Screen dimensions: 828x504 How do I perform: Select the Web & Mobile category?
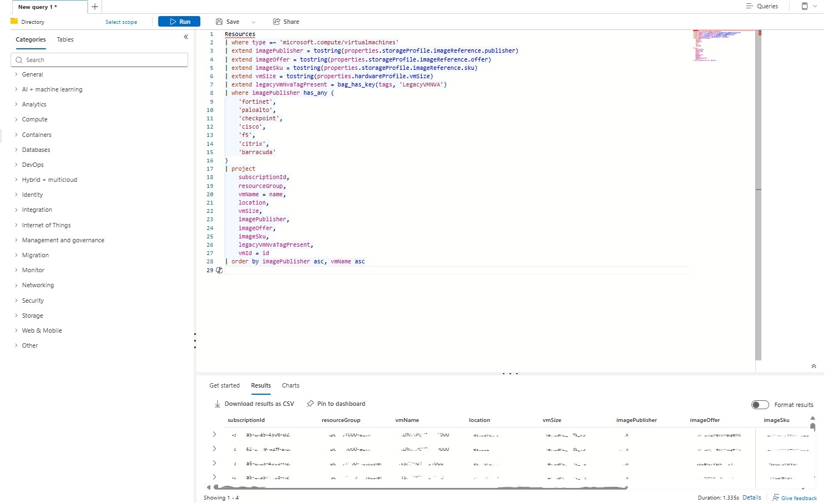coord(42,330)
